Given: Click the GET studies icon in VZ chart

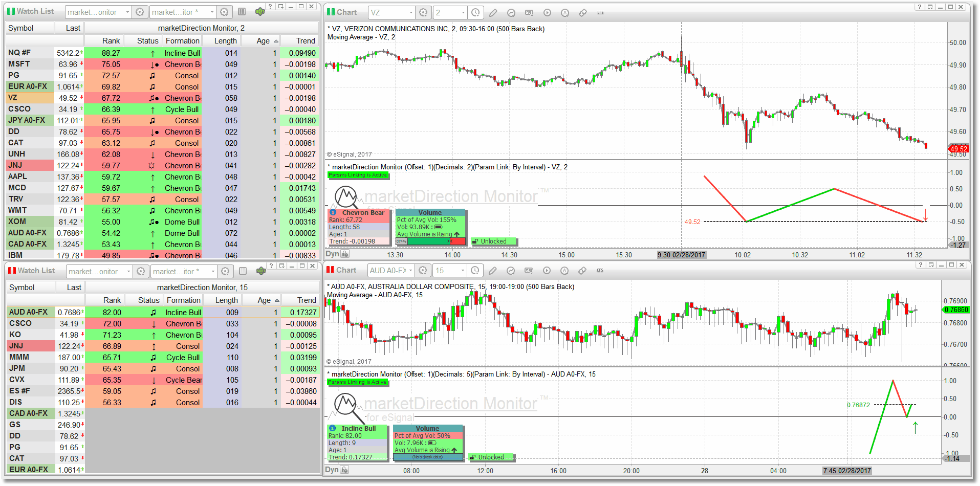Looking at the screenshot, I should coord(529,12).
